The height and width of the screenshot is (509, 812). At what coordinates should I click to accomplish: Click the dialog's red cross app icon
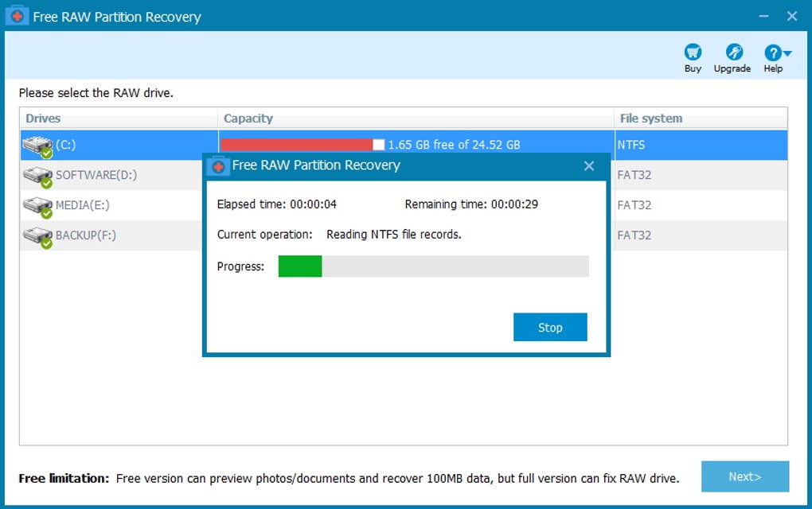(218, 166)
